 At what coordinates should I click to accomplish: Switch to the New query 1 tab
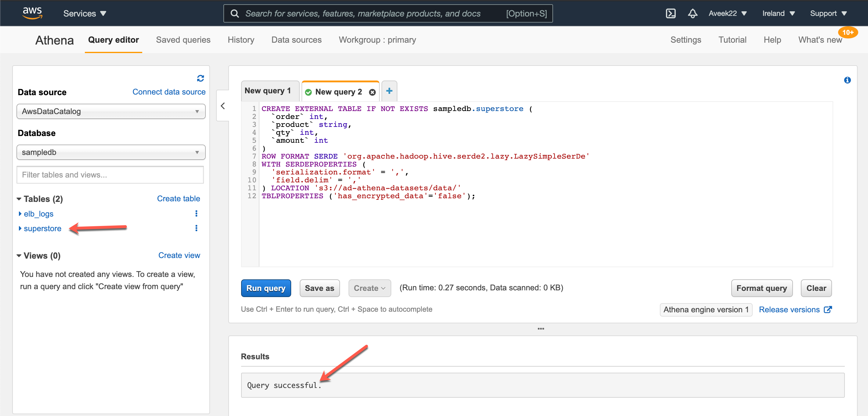[x=268, y=91]
